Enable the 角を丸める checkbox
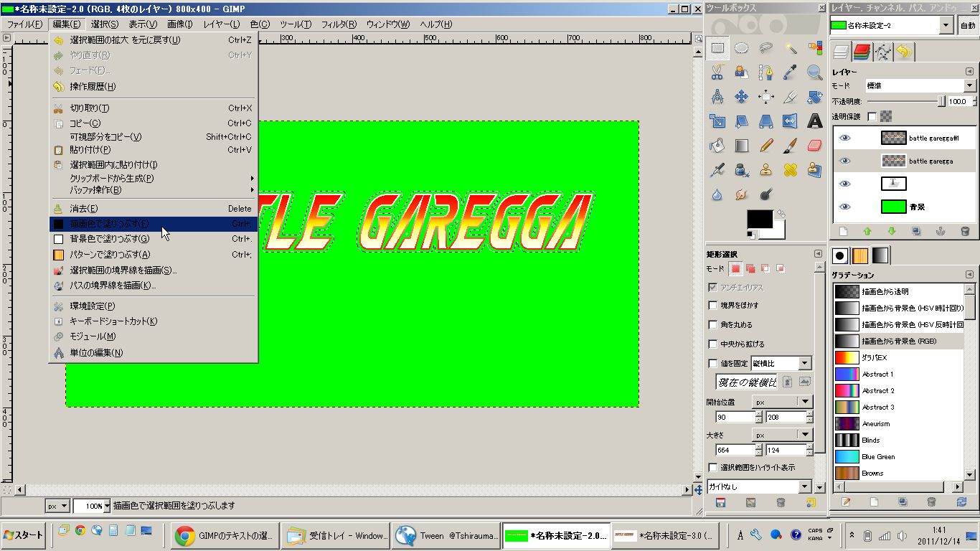The height and width of the screenshot is (551, 980). (x=713, y=325)
